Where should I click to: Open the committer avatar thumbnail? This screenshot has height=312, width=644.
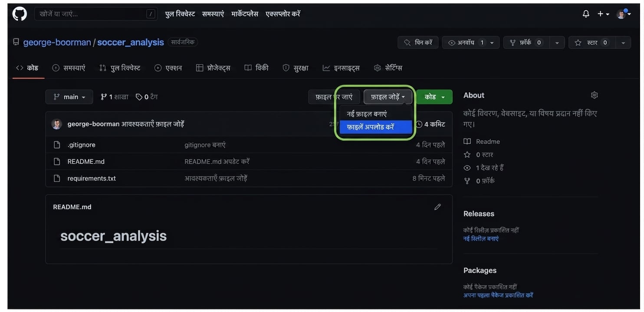point(57,124)
